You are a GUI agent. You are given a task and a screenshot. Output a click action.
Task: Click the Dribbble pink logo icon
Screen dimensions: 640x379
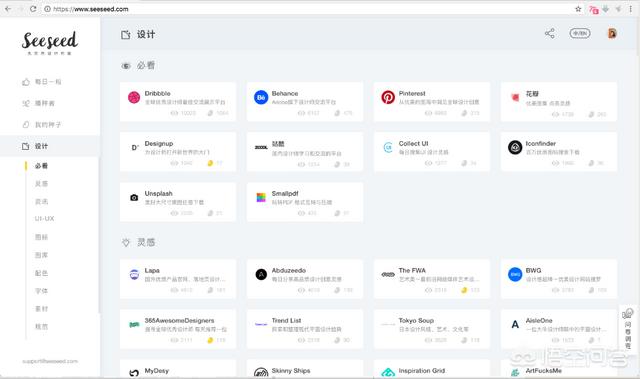point(134,97)
